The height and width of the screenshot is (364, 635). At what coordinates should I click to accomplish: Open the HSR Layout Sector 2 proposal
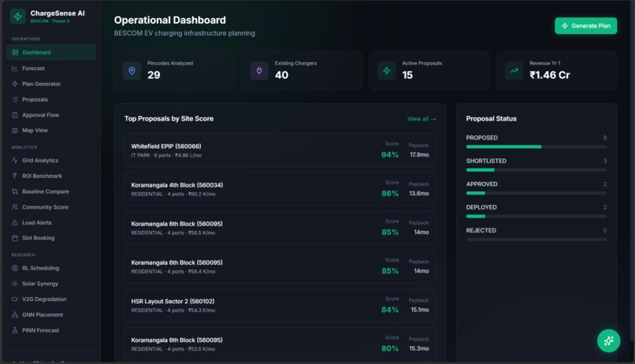(x=280, y=305)
